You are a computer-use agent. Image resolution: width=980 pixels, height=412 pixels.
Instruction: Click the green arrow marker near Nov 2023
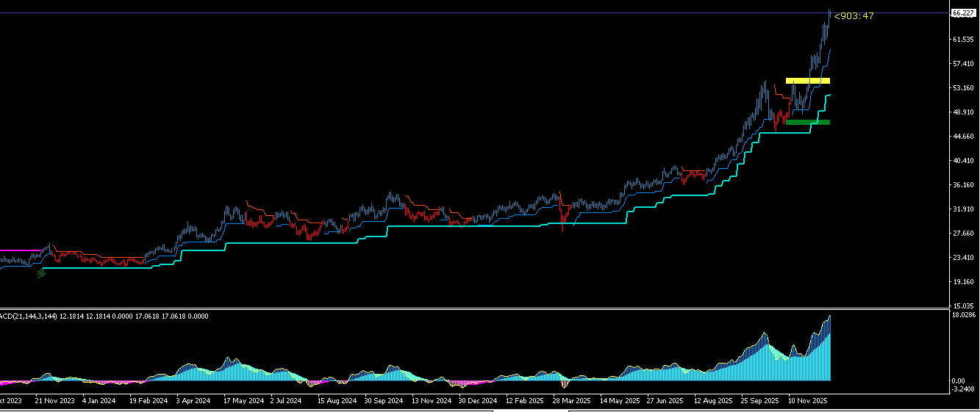(x=41, y=273)
